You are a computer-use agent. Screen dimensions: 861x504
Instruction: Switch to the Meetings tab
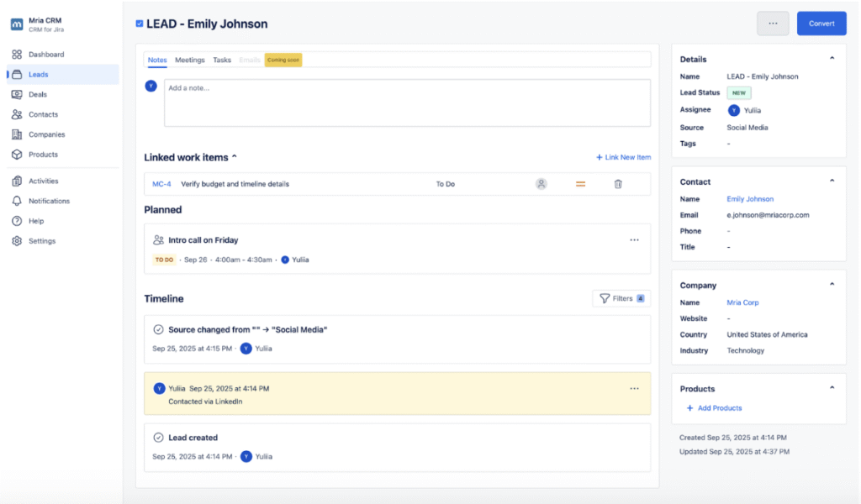tap(189, 60)
